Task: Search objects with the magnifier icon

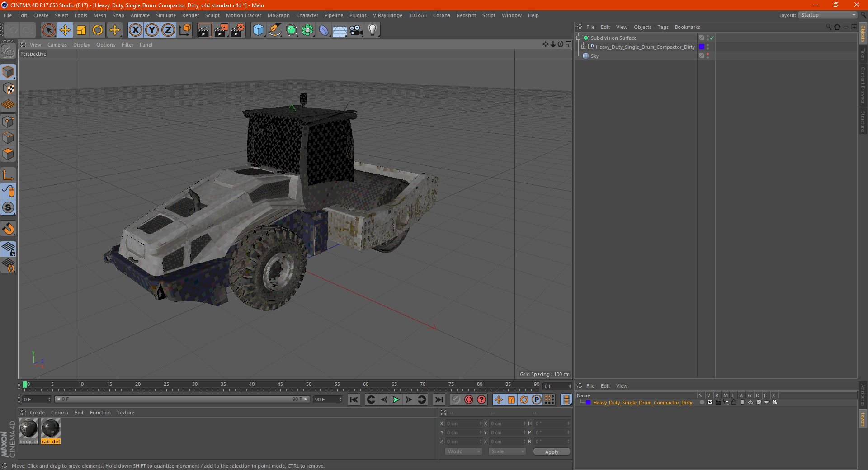Action: click(829, 27)
